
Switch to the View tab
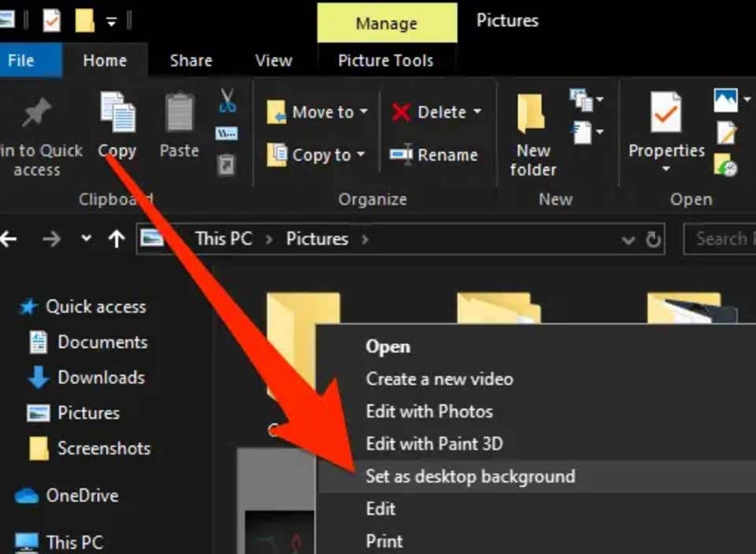click(x=273, y=61)
